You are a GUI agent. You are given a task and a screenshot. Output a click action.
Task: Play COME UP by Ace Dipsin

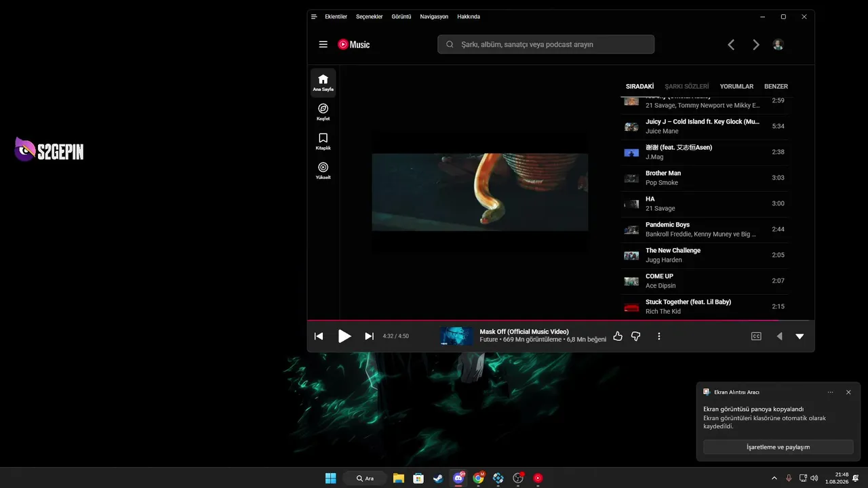(705, 281)
